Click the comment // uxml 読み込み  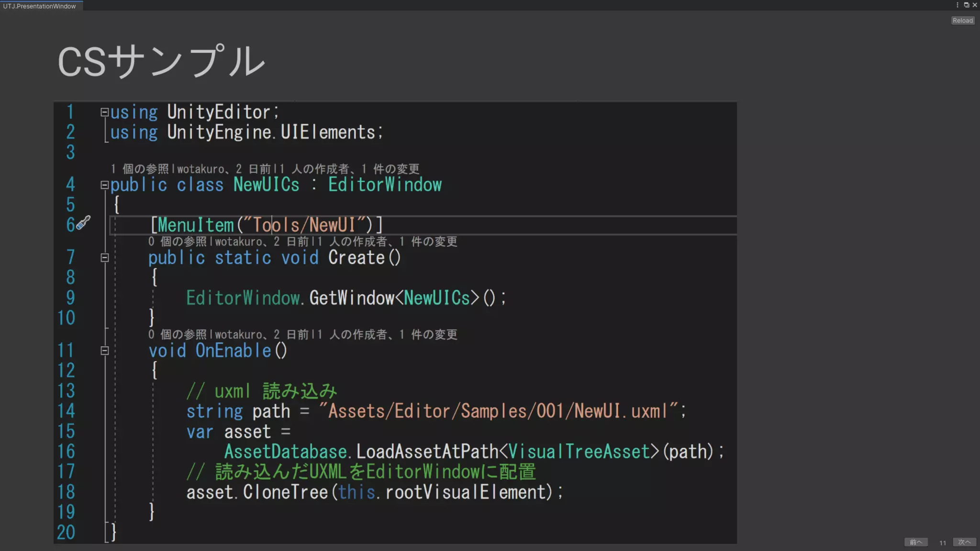click(x=262, y=391)
